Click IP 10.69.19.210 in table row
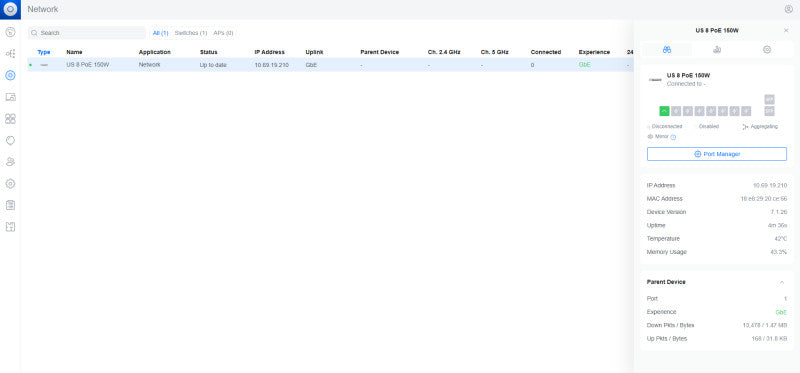800x373 pixels. coord(271,65)
